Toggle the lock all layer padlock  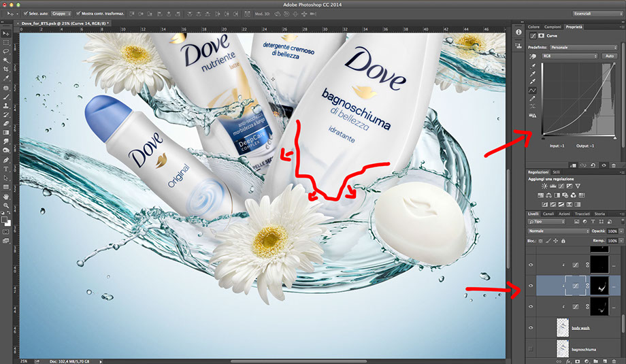point(563,241)
